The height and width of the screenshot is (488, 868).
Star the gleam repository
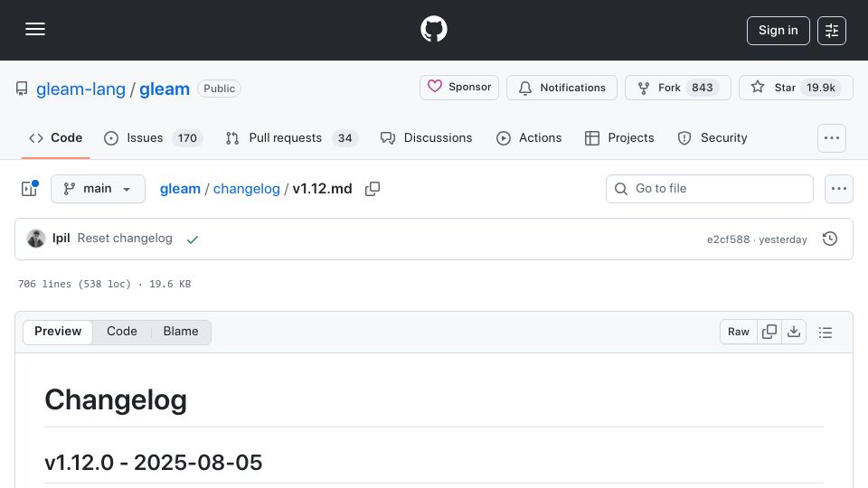pyautogui.click(x=796, y=88)
